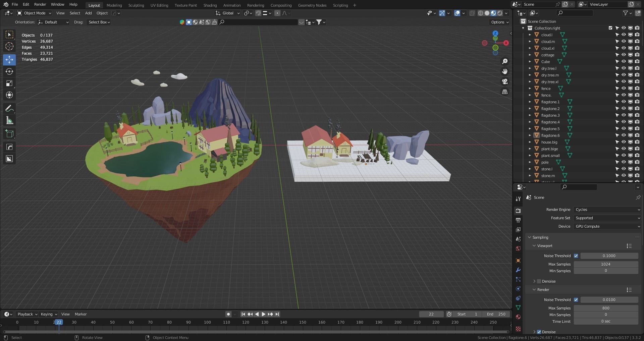Click the X axis gizmo

click(x=506, y=43)
